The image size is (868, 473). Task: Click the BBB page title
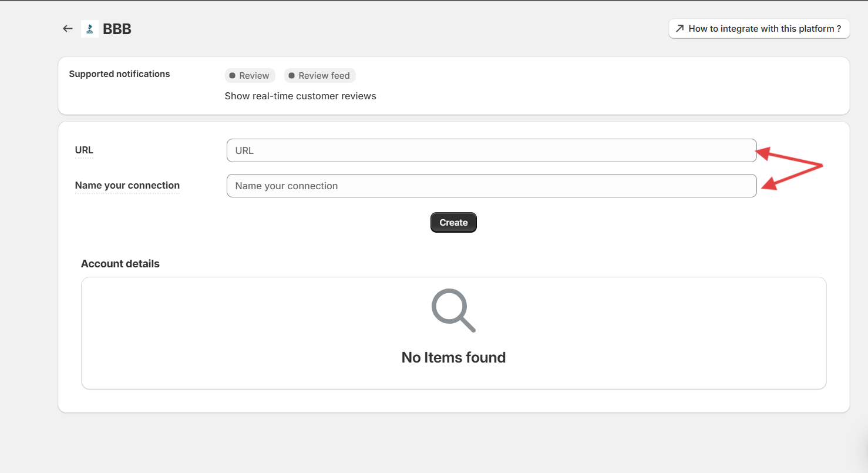(117, 29)
